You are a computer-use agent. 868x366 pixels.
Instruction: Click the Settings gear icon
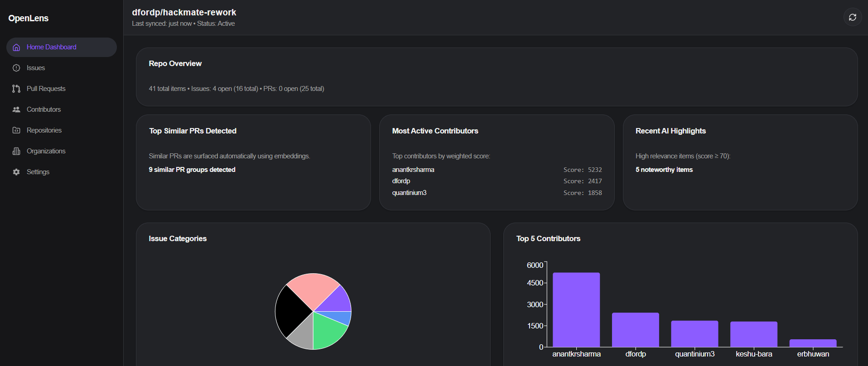[x=16, y=172]
